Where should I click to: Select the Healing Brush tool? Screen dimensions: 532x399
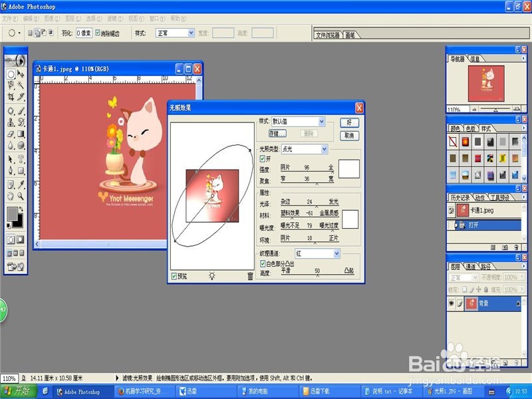pos(11,110)
